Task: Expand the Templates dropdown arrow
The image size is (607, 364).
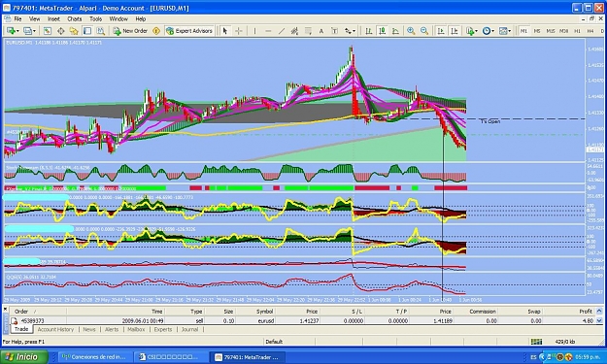Action: tap(510, 31)
